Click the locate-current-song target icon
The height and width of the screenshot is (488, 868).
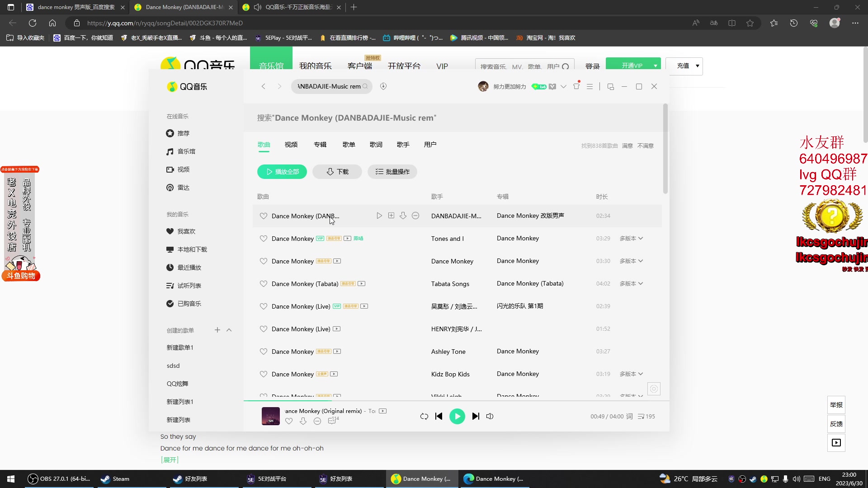[x=654, y=389]
